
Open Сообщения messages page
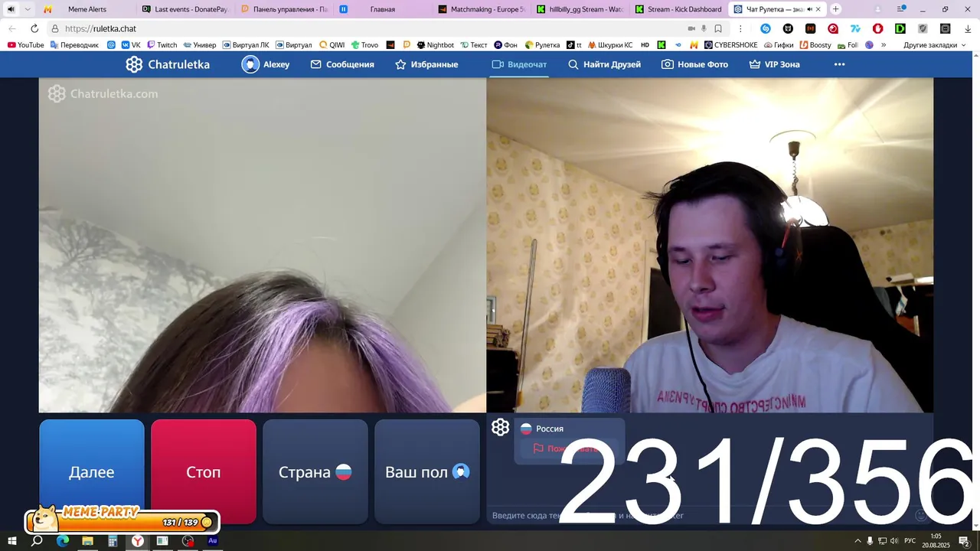pyautogui.click(x=342, y=64)
